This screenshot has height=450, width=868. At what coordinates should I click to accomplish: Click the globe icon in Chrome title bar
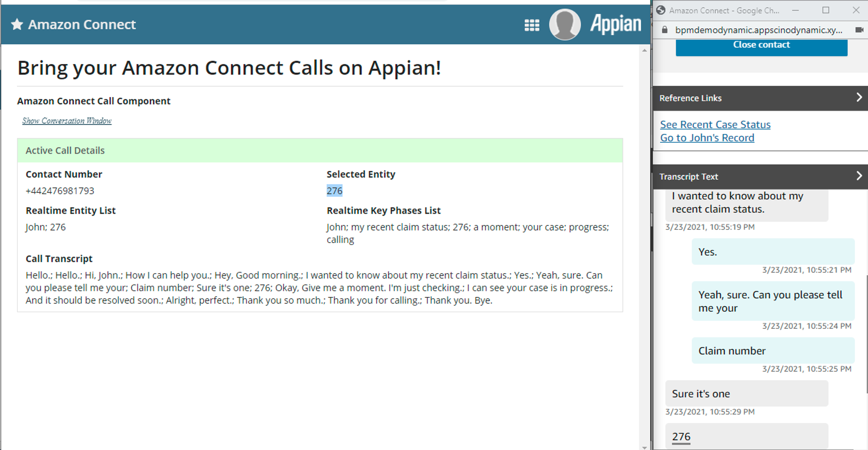661,10
